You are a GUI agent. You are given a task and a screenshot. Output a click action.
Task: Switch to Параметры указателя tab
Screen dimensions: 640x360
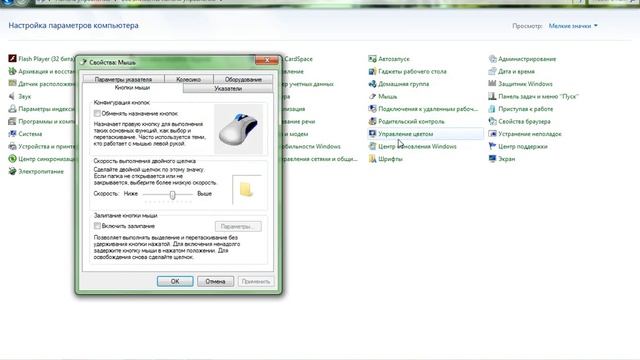[123, 79]
